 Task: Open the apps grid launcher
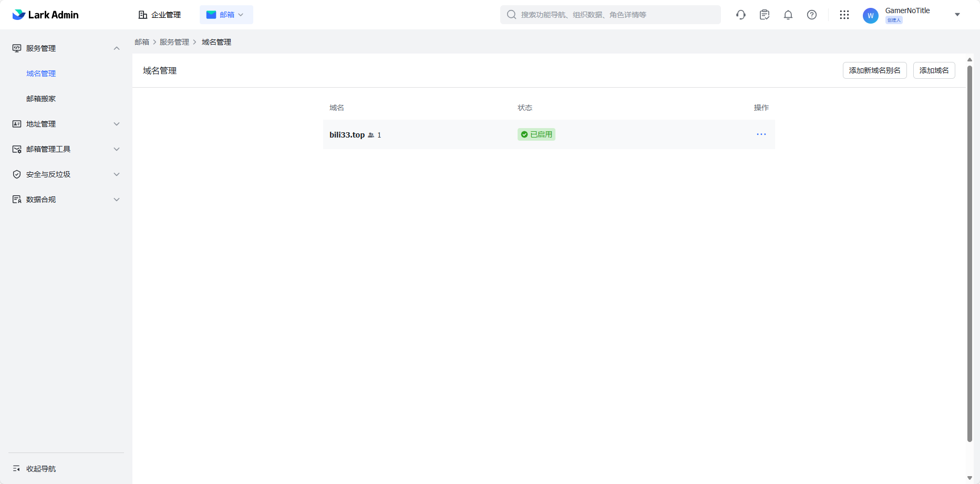tap(844, 15)
